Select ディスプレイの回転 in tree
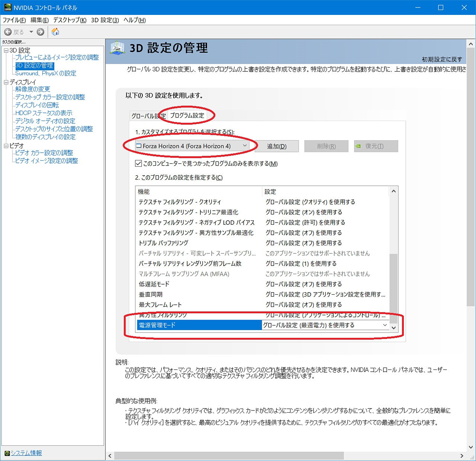This screenshot has height=461, width=476. pos(37,105)
